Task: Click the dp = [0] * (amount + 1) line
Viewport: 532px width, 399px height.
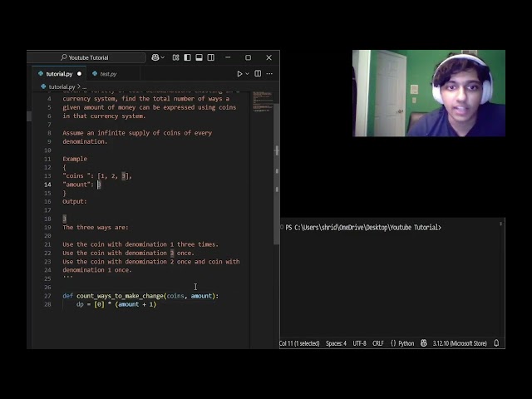Action: click(116, 304)
